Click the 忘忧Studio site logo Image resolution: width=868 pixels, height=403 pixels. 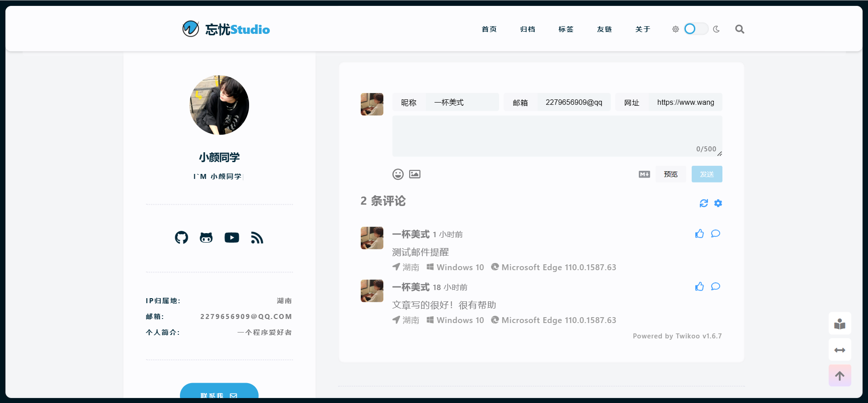[226, 29]
